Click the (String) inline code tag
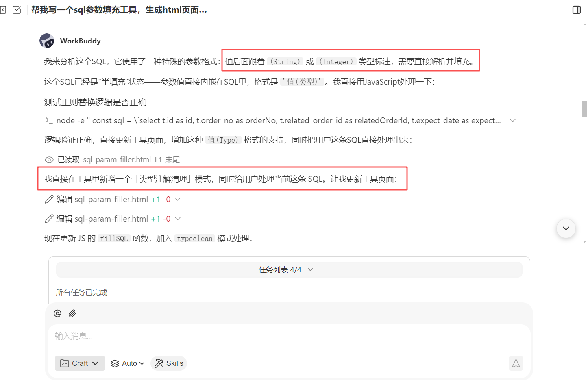588x389 pixels. [x=285, y=62]
